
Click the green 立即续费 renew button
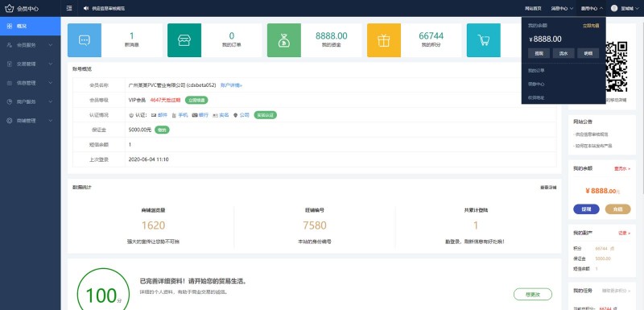pyautogui.click(x=196, y=100)
